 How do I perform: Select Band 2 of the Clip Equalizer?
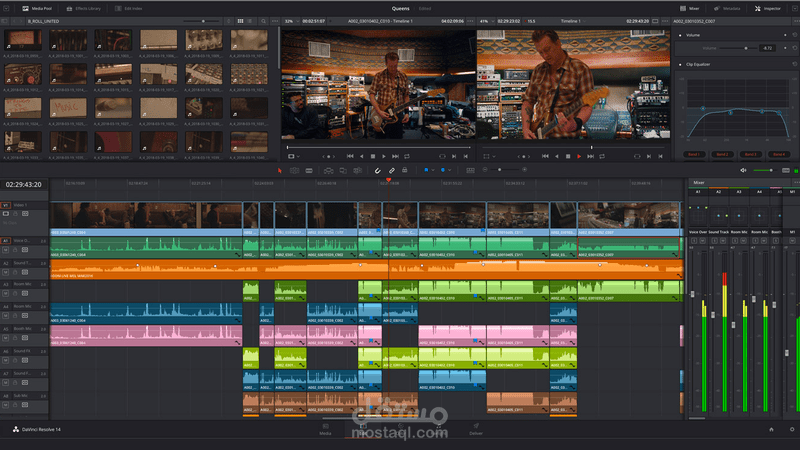tap(722, 154)
